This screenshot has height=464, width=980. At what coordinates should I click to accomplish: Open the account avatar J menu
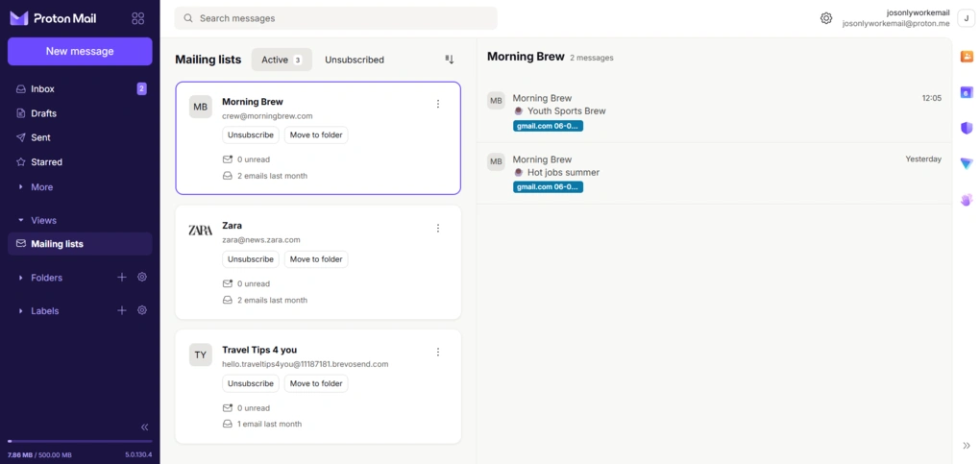click(x=967, y=18)
